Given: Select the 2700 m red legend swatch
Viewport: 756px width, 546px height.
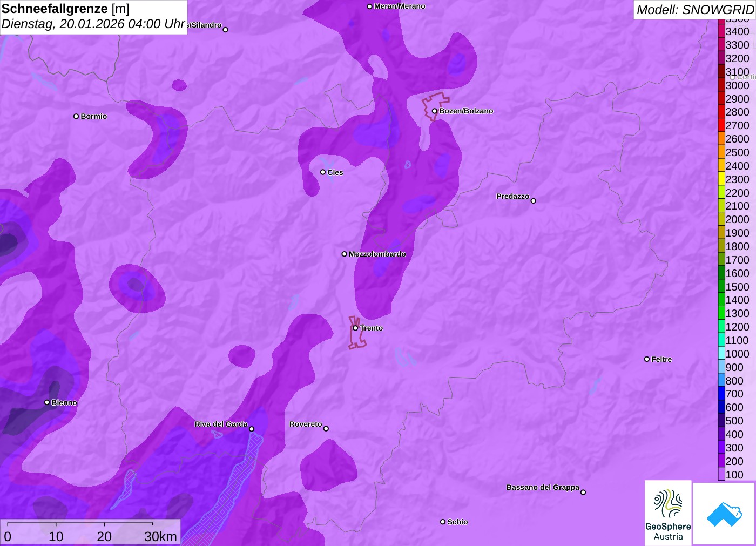Looking at the screenshot, I should (x=721, y=125).
